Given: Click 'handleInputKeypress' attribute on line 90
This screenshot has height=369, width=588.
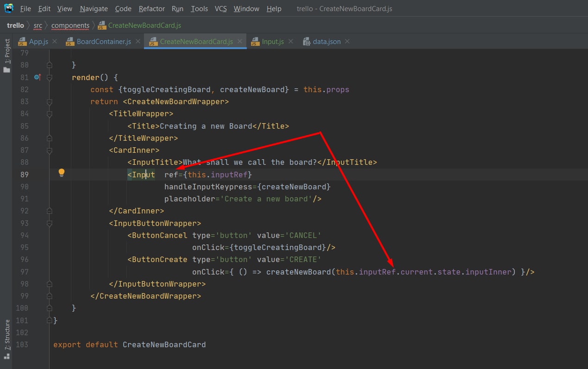Looking at the screenshot, I should (208, 187).
